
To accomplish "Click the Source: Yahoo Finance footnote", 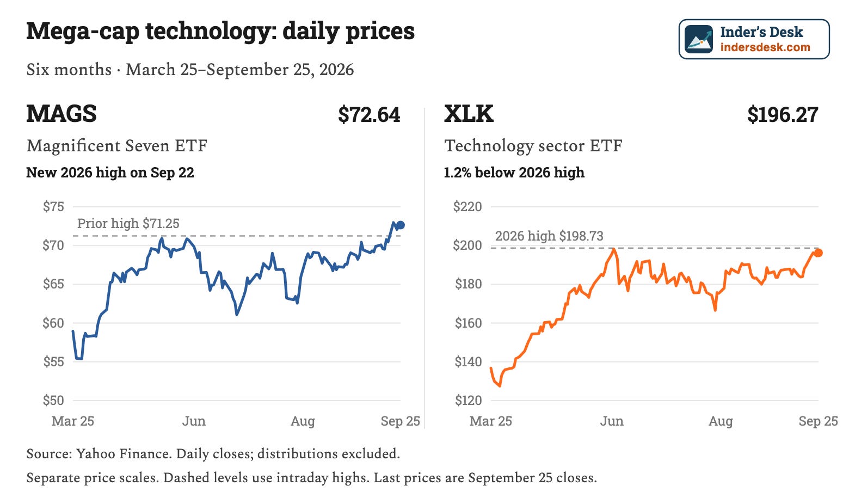I will [x=213, y=453].
